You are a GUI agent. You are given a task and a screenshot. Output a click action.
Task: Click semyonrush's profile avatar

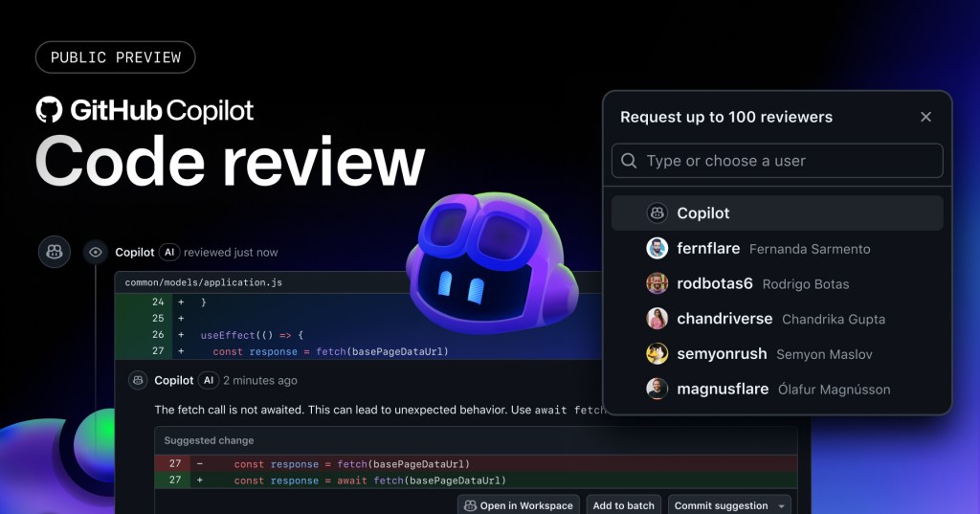(657, 354)
